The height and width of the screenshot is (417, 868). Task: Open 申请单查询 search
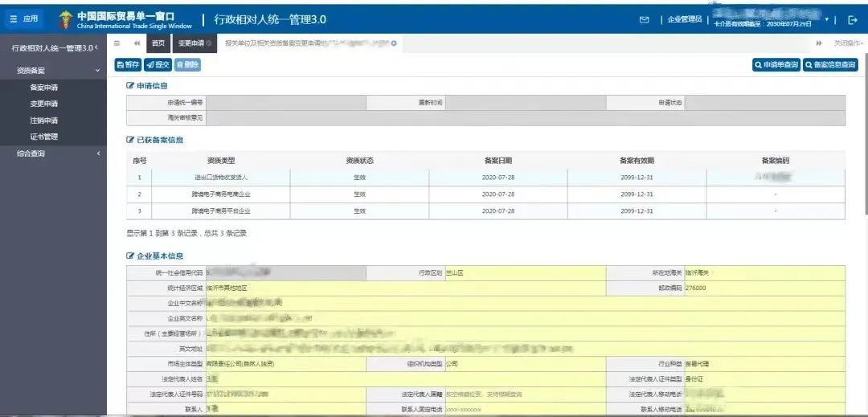[776, 65]
